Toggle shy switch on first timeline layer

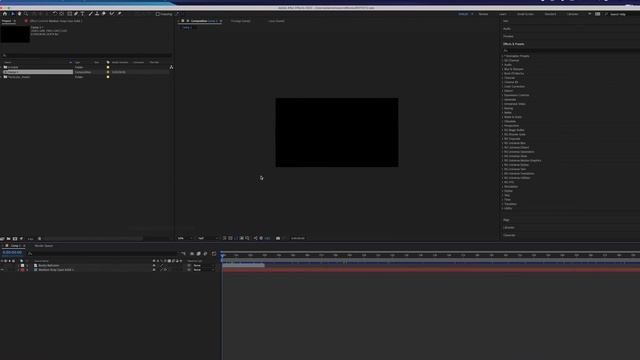pyautogui.click(x=154, y=265)
